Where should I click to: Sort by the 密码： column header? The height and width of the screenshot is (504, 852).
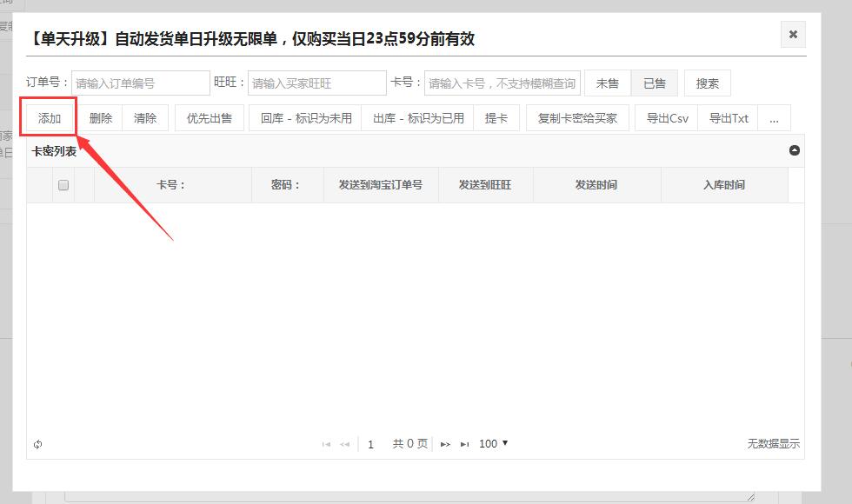pyautogui.click(x=288, y=185)
